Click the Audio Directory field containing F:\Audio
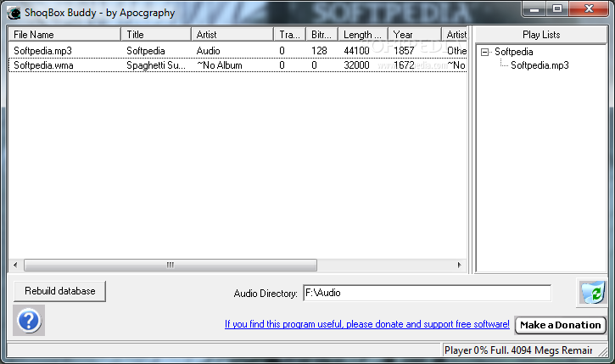This screenshot has height=364, width=615. click(x=427, y=293)
